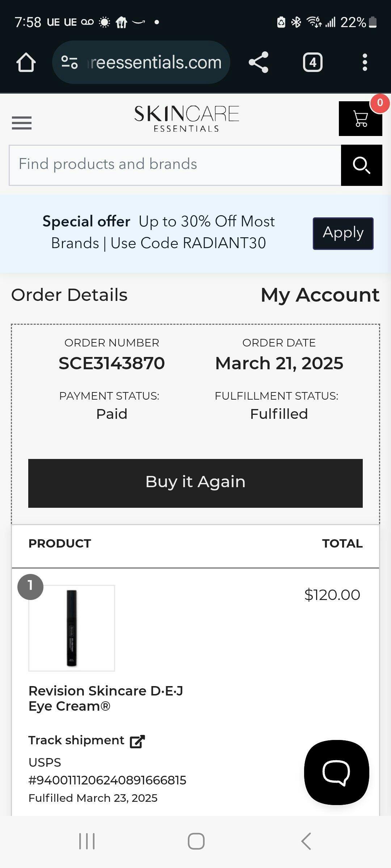The width and height of the screenshot is (391, 868).
Task: Open the live chat bubble
Action: (336, 773)
